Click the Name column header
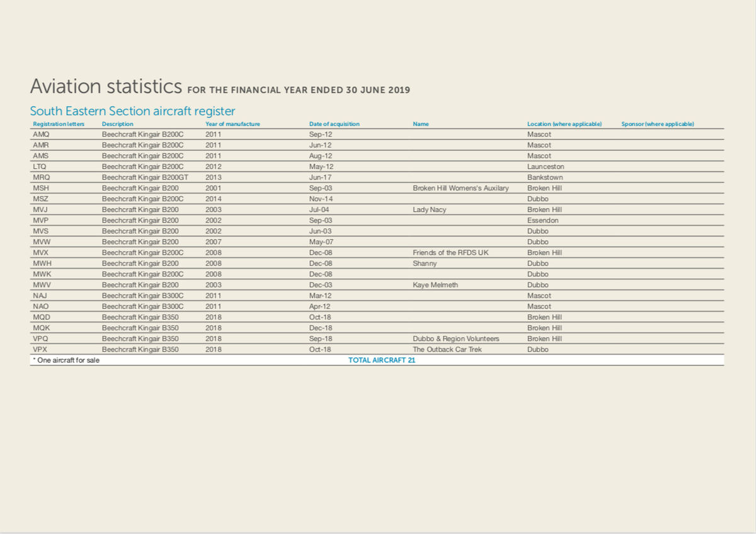The width and height of the screenshot is (756, 534). (420, 124)
